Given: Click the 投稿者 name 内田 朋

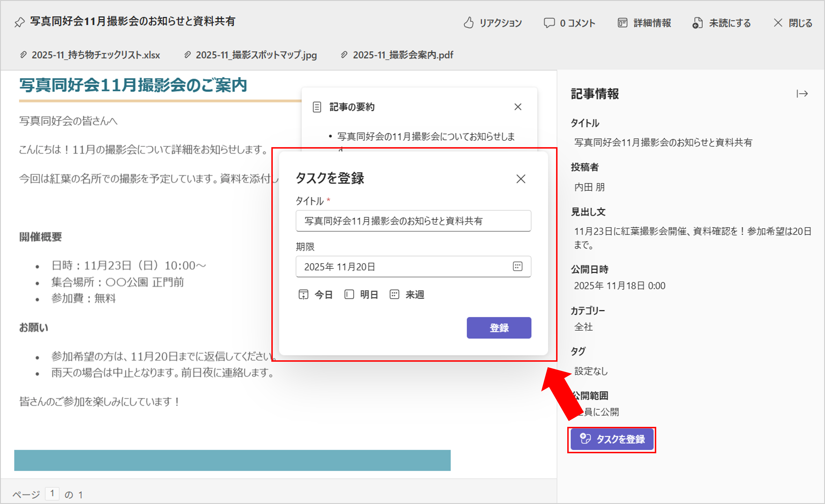Looking at the screenshot, I should 590,187.
